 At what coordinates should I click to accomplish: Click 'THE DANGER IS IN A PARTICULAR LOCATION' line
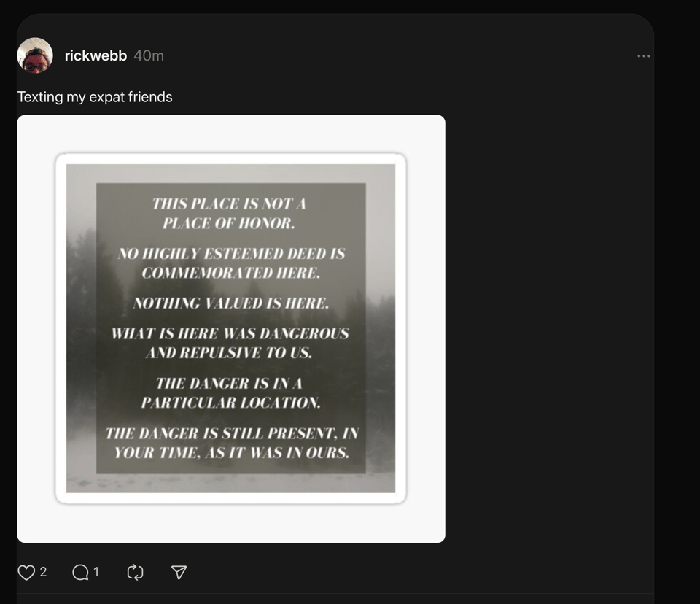[230, 392]
